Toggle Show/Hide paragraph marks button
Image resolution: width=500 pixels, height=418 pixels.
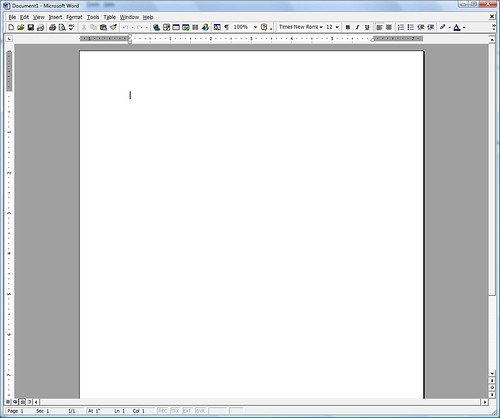click(x=227, y=27)
